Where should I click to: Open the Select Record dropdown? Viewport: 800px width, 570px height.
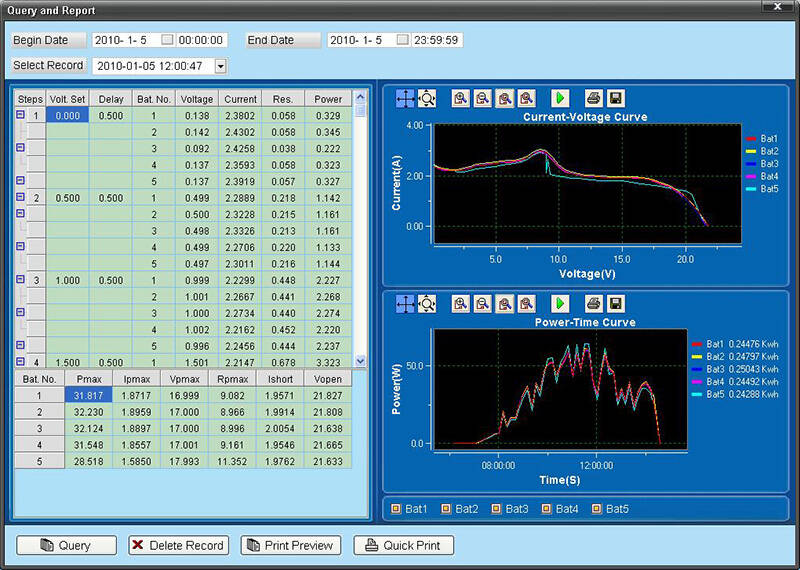[221, 66]
